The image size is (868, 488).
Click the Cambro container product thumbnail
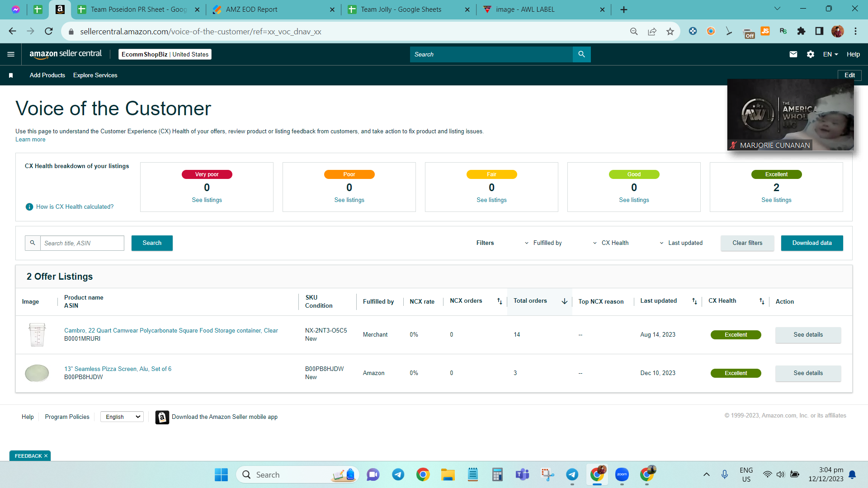click(x=37, y=335)
